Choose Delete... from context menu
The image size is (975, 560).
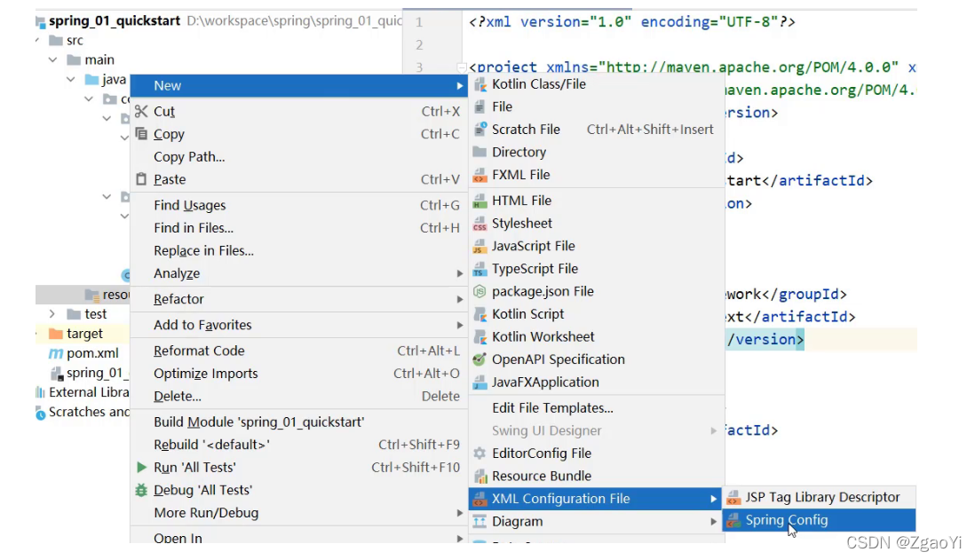[299, 396]
